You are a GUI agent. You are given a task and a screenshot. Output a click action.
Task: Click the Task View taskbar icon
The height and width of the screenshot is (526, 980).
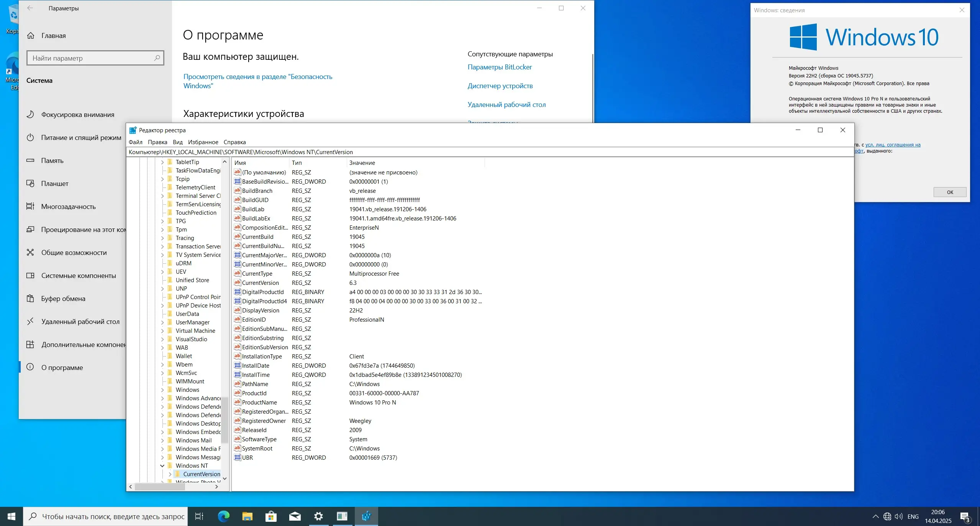(x=199, y=516)
